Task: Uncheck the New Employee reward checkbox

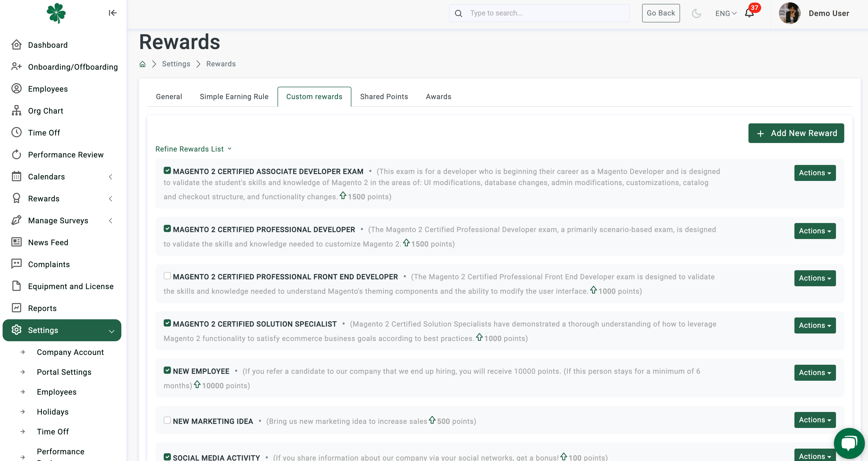Action: pyautogui.click(x=167, y=370)
